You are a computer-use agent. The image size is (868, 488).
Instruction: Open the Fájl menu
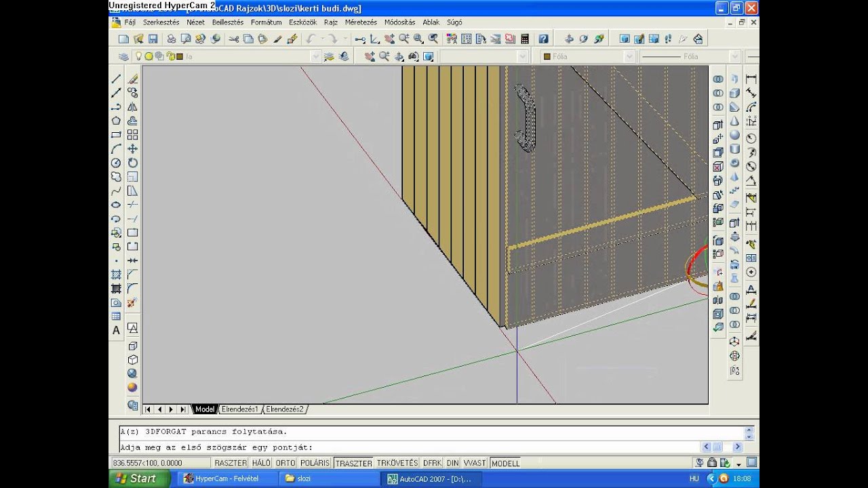[x=130, y=22]
